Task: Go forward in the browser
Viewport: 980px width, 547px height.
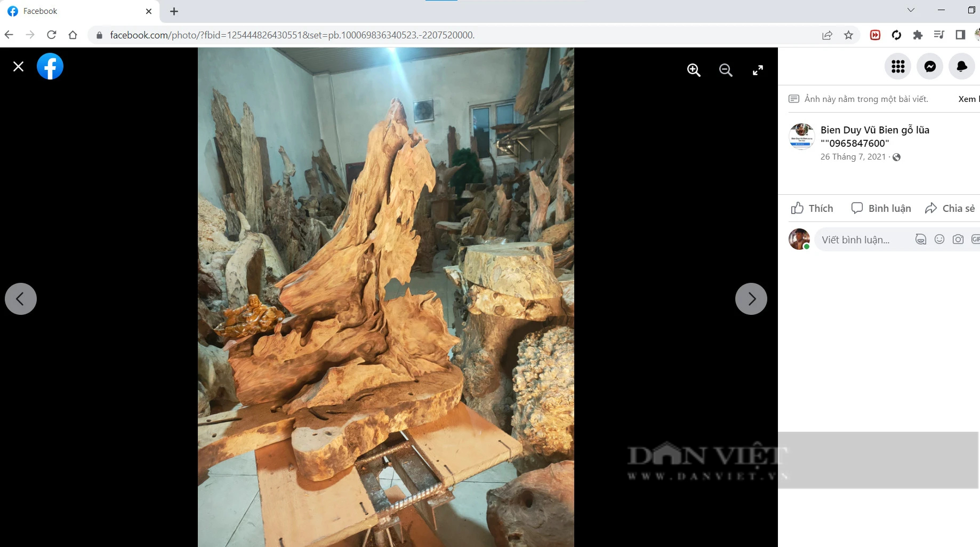Action: [30, 35]
